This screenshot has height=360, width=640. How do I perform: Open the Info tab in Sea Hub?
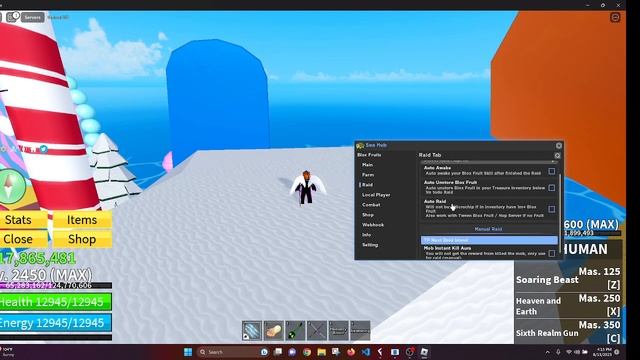click(366, 235)
